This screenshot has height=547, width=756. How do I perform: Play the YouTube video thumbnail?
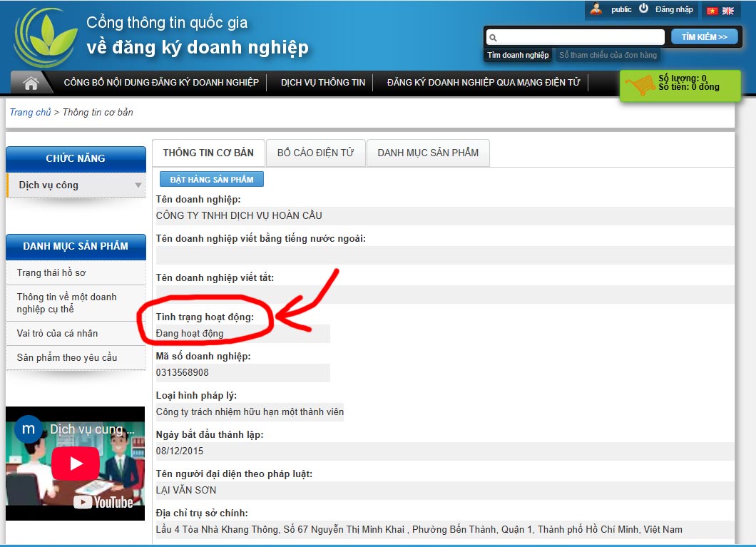(x=75, y=464)
